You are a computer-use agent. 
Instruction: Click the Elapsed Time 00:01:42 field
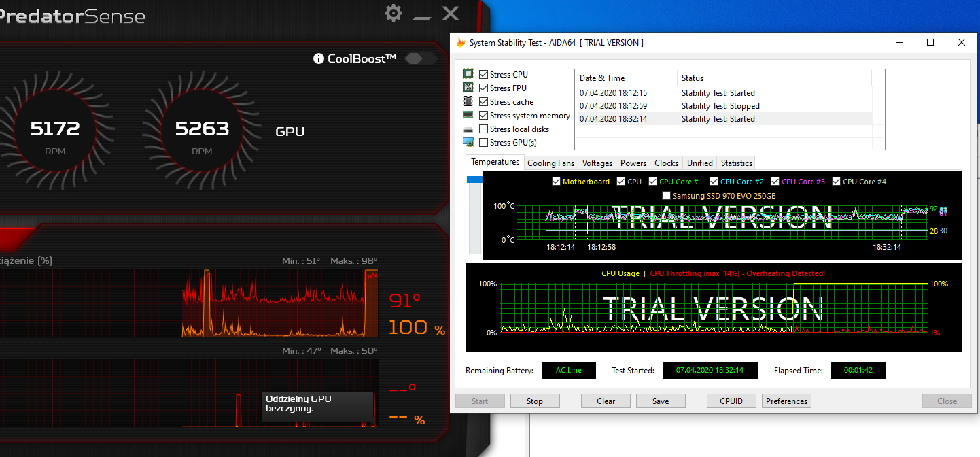(x=858, y=371)
